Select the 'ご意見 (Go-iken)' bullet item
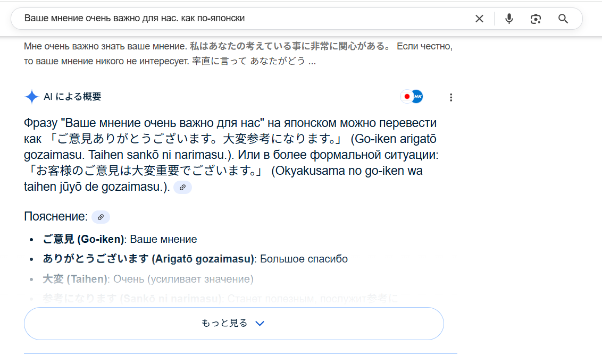The width and height of the screenshot is (602, 364). click(83, 239)
